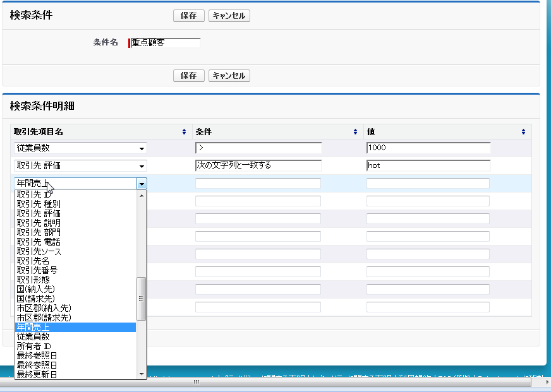Click the dropdown list scrollbar up arrow
The height and width of the screenshot is (392, 551).
click(x=142, y=196)
